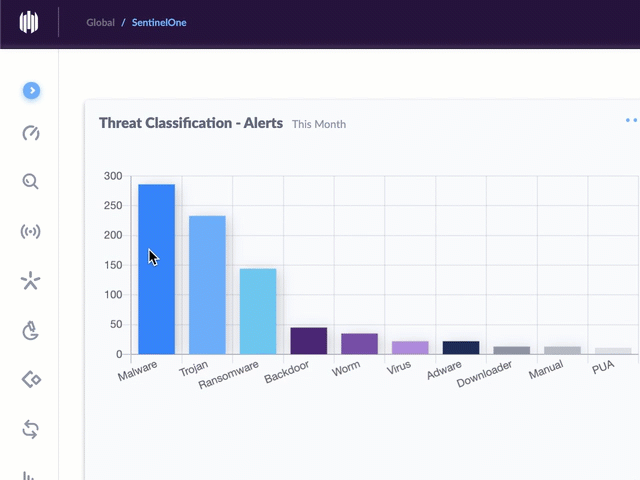Open the search magnifier icon in sidebar
Image resolution: width=640 pixels, height=480 pixels.
pyautogui.click(x=31, y=182)
